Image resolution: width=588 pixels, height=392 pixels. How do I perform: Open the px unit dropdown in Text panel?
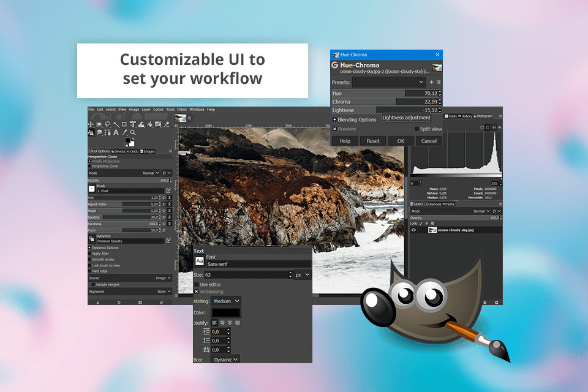[x=302, y=275]
